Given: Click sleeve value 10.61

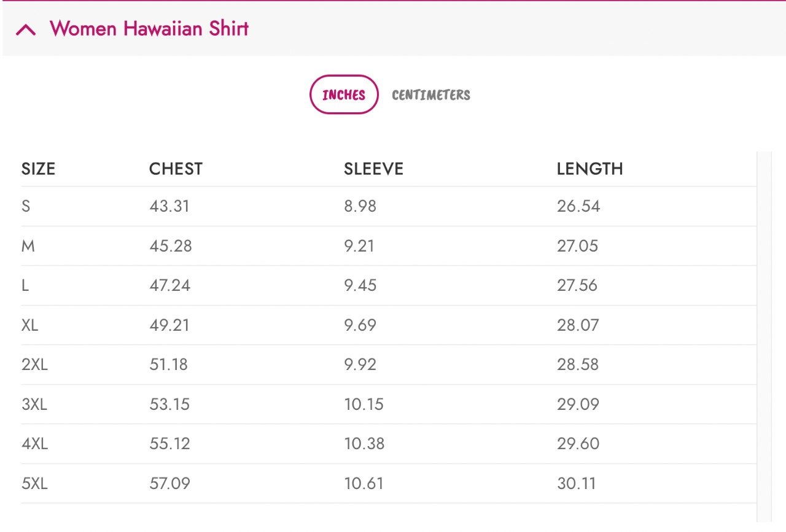Looking at the screenshot, I should pyautogui.click(x=364, y=484).
